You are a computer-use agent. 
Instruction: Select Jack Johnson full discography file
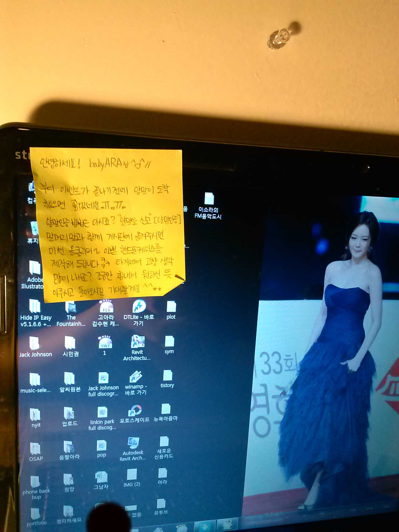[103, 384]
